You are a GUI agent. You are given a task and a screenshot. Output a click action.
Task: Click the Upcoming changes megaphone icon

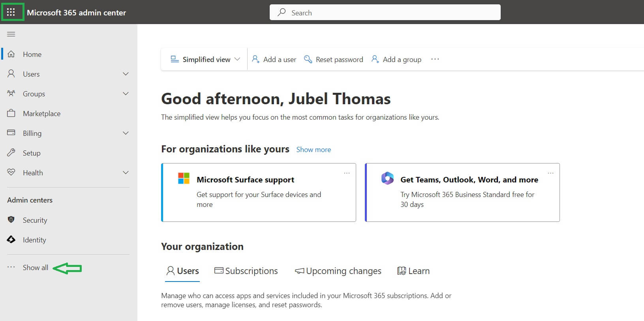click(300, 271)
